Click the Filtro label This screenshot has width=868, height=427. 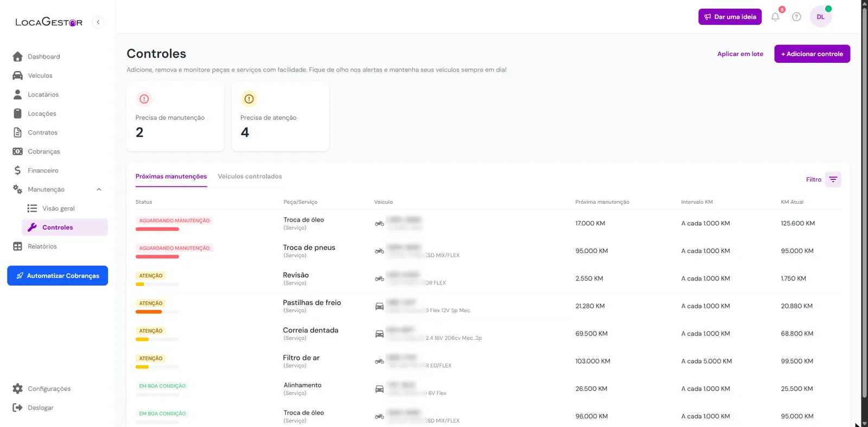[813, 179]
